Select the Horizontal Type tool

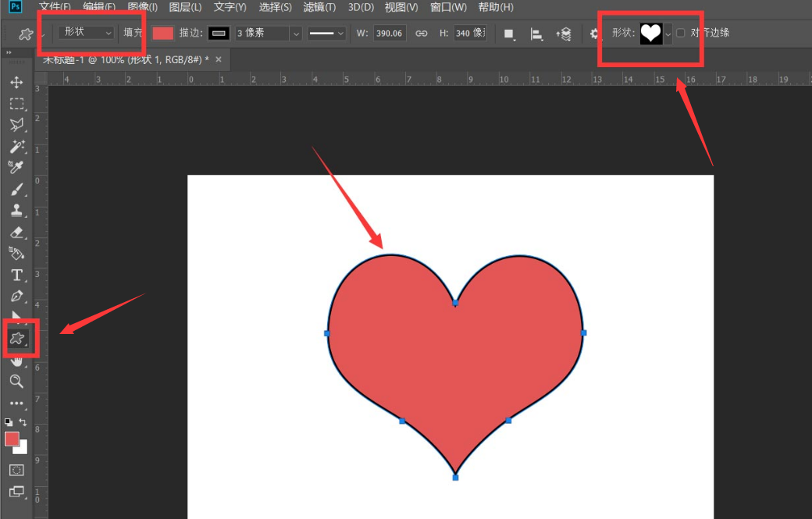point(16,275)
